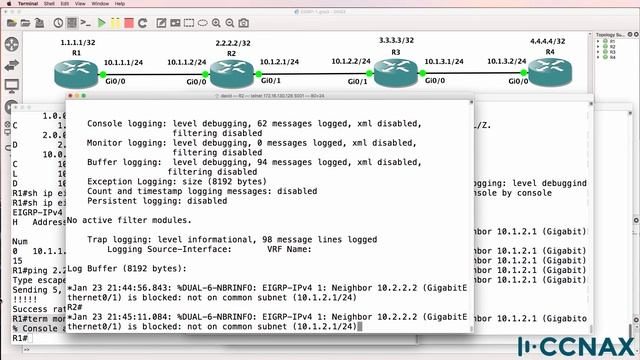Image resolution: width=640 pixels, height=360 pixels.
Task: Expand R3 in Topology Summary
Action: point(598,52)
